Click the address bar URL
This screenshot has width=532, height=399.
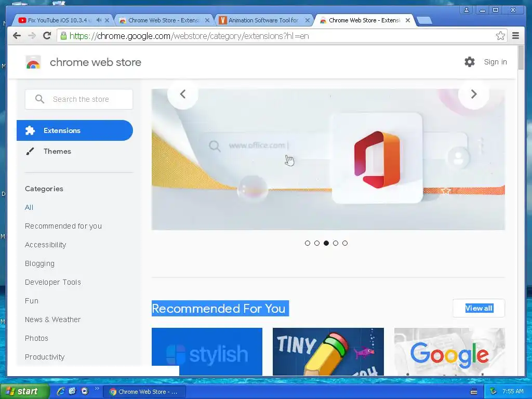(x=189, y=36)
